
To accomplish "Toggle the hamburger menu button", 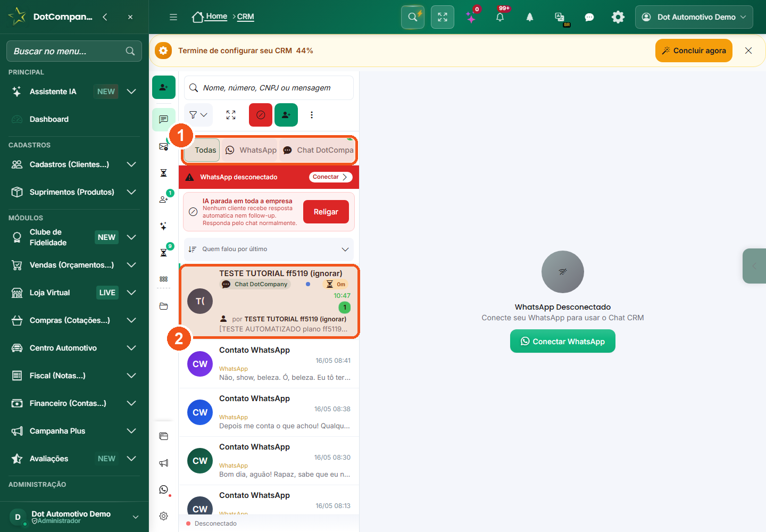I will pyautogui.click(x=173, y=17).
